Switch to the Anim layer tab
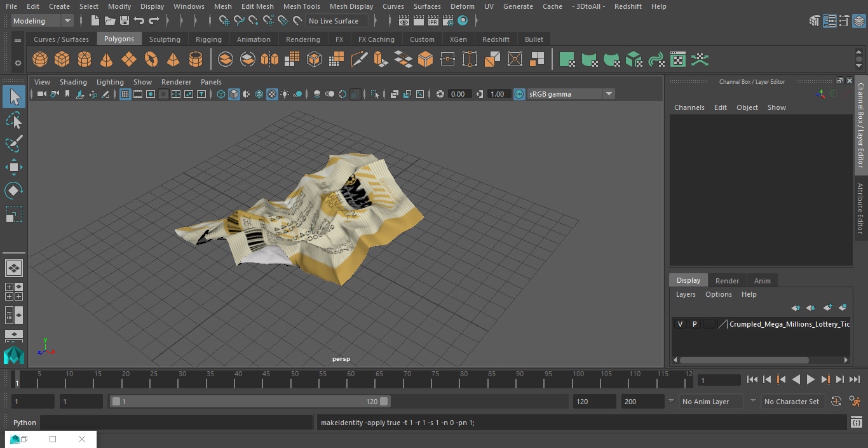The width and height of the screenshot is (868, 448). pyautogui.click(x=762, y=281)
